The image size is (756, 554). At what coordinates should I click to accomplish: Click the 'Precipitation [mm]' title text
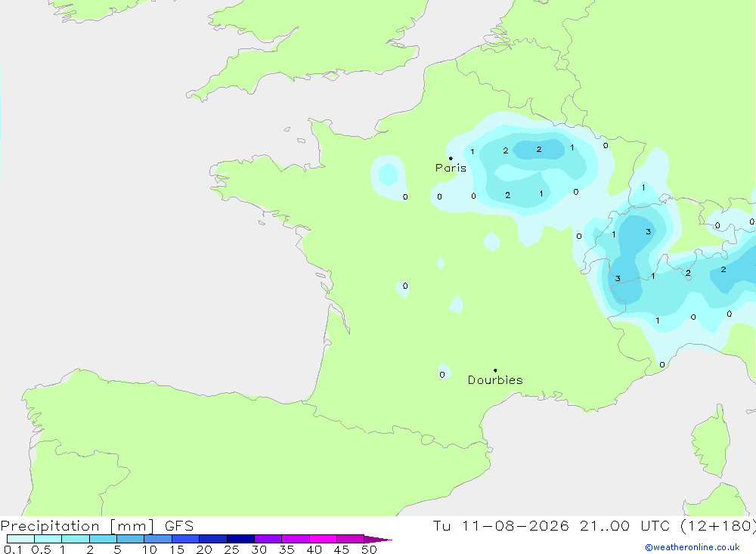click(77, 526)
